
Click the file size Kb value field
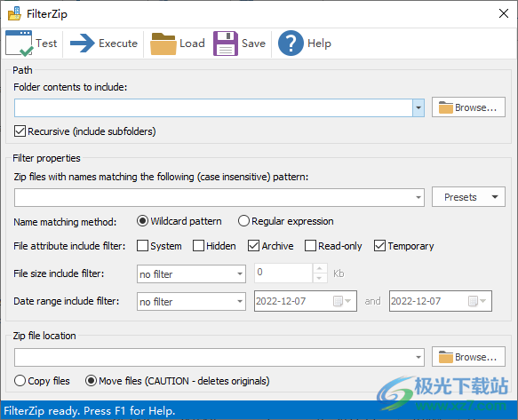click(x=283, y=273)
